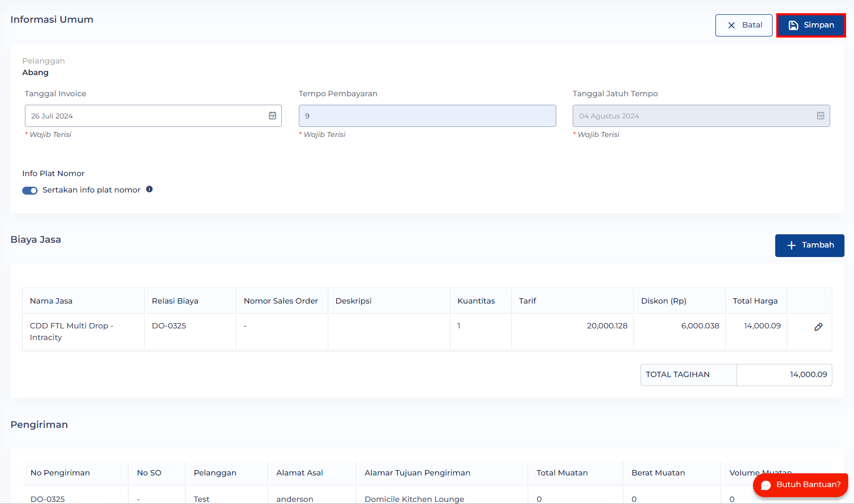This screenshot has width=854, height=504.
Task: Click the Nama Jasa column header
Action: [x=51, y=301]
